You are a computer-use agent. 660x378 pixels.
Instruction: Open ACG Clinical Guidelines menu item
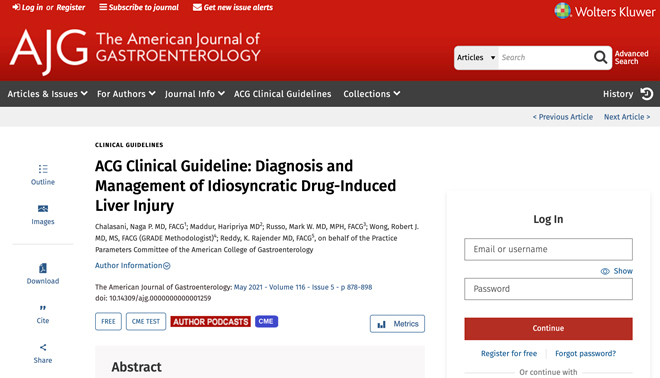pyautogui.click(x=282, y=94)
